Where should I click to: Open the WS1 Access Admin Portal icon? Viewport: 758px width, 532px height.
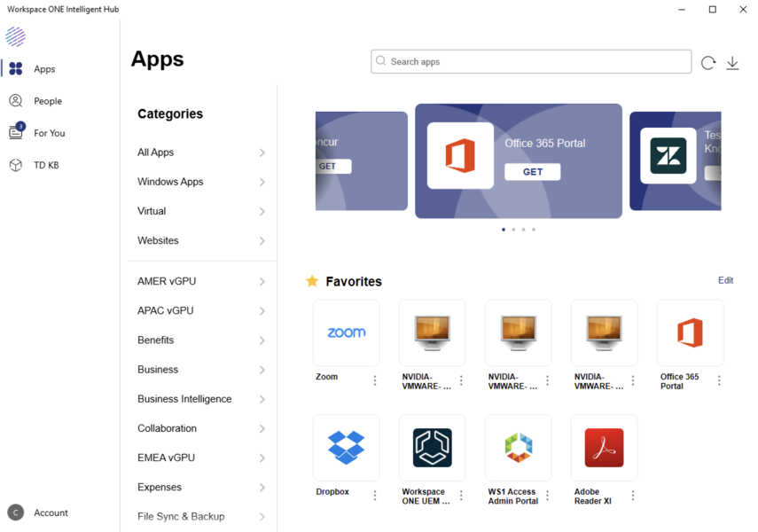518,447
